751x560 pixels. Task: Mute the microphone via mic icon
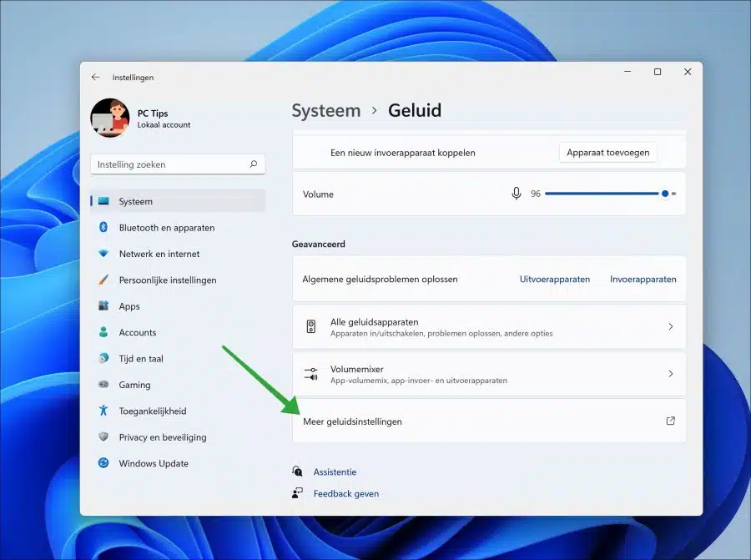point(517,194)
